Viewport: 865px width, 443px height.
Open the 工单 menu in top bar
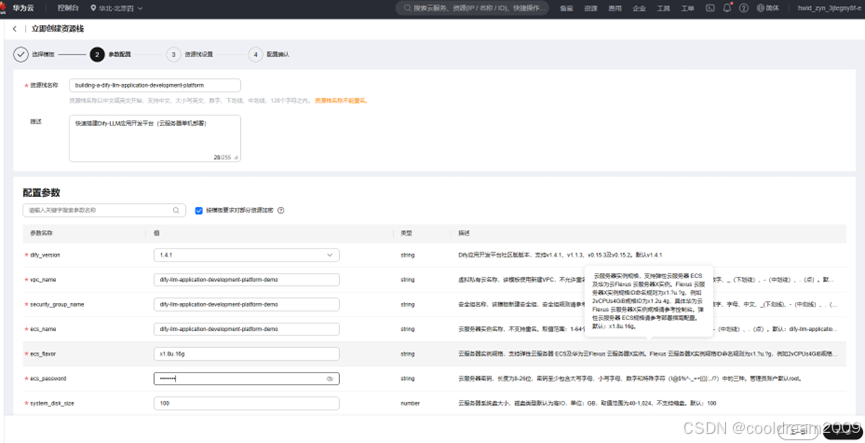[687, 8]
